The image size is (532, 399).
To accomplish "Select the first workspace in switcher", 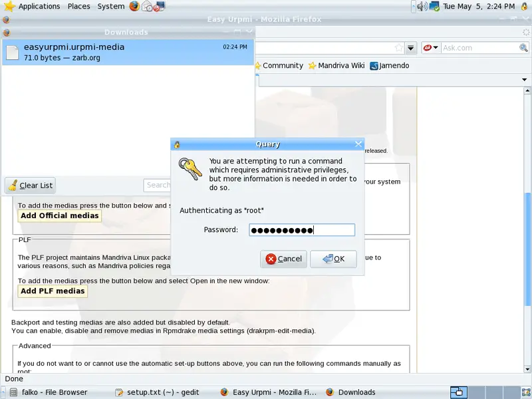I will pos(459,392).
